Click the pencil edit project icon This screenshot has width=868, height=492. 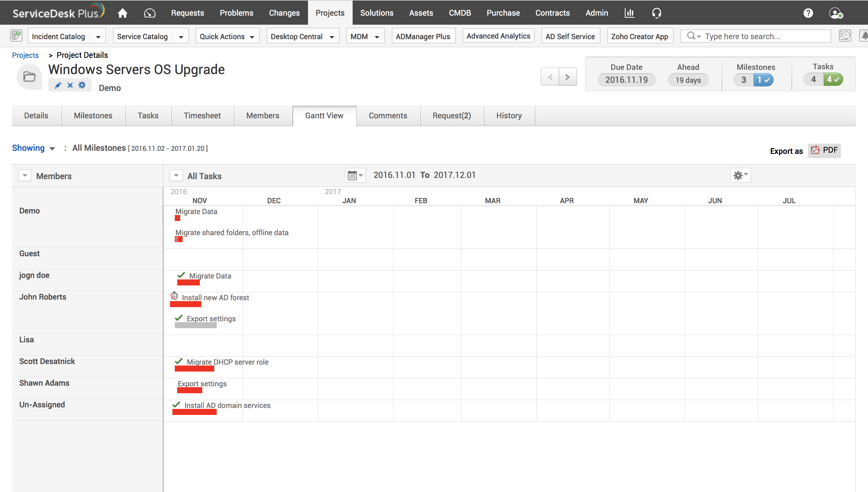(x=58, y=85)
